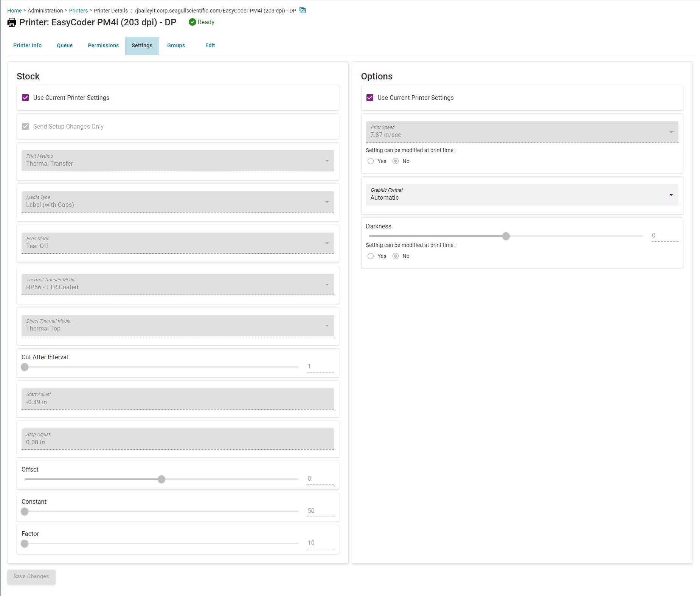Switch to the Queue tab

[x=65, y=45]
